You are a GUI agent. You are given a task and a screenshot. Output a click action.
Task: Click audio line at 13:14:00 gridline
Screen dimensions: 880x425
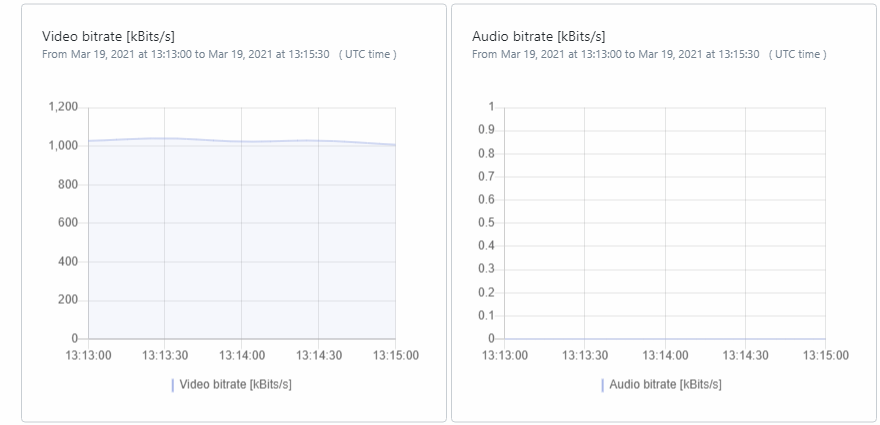click(665, 339)
